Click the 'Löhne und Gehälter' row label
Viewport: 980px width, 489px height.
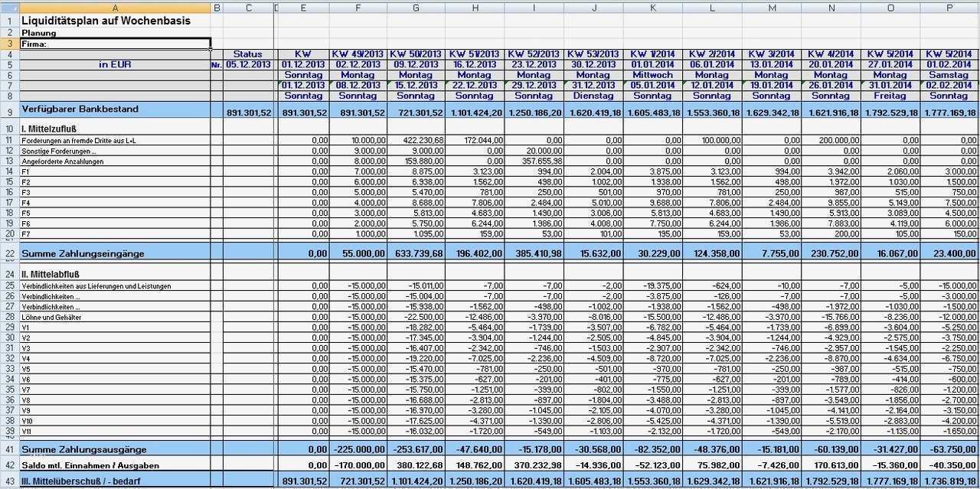coord(51,317)
